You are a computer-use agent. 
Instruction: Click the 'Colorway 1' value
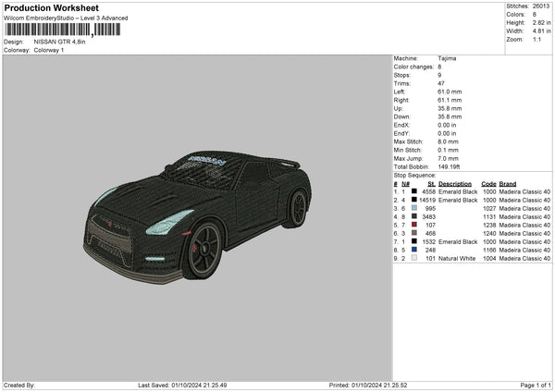(x=49, y=50)
